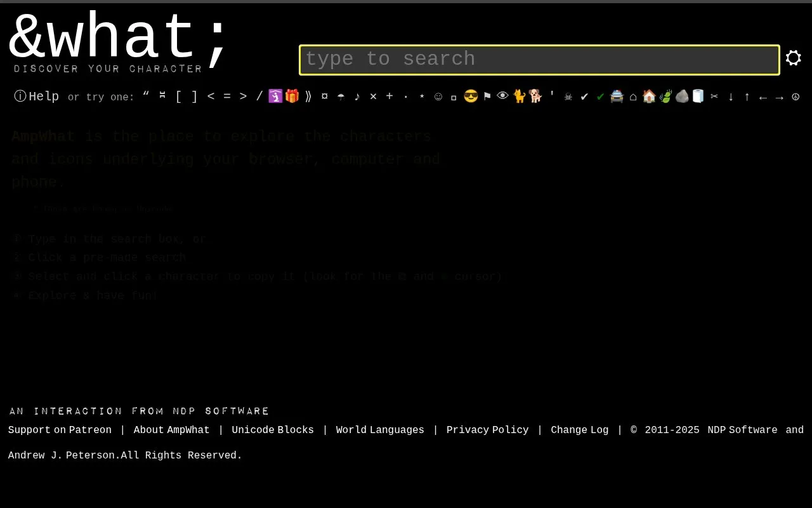Try the smiley face outline search
812x508 pixels.
point(438,97)
